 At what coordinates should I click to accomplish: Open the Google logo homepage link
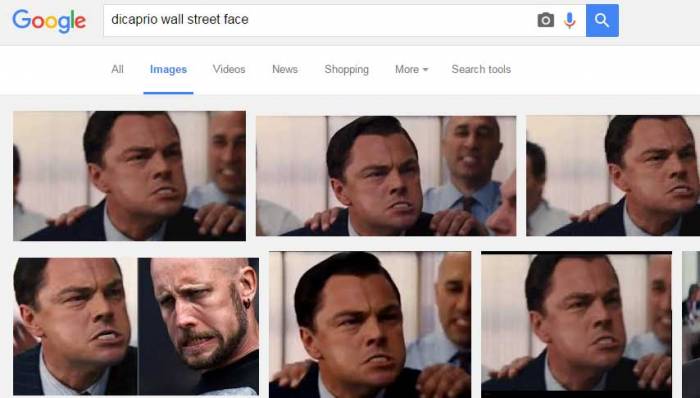[x=49, y=21]
